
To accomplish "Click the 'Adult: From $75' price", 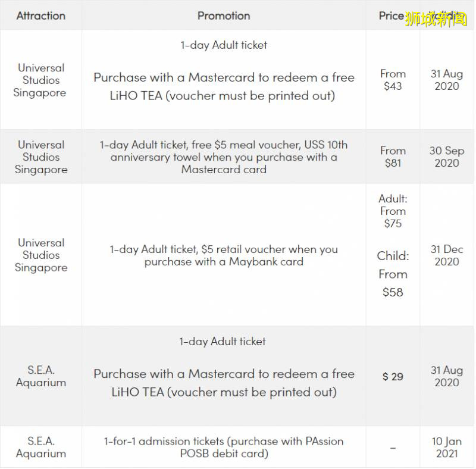I will point(393,211).
